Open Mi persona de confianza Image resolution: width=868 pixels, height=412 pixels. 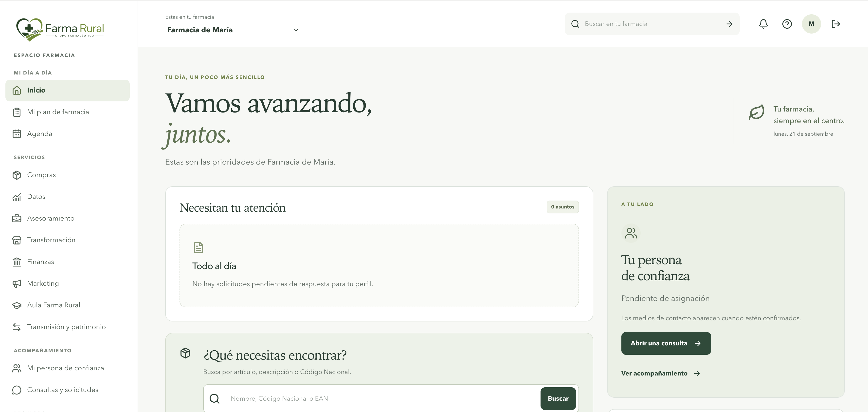tap(67, 368)
